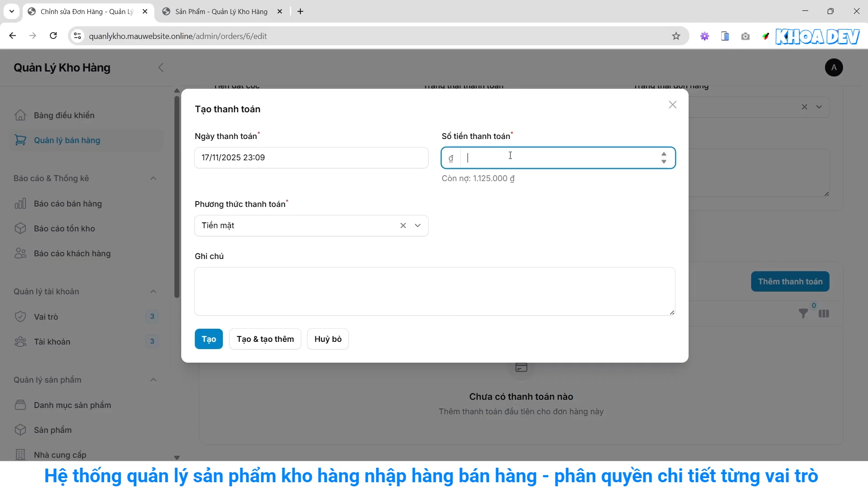Image resolution: width=868 pixels, height=489 pixels.
Task: Click the 3 badge beside Vai trò
Action: pos(152,316)
